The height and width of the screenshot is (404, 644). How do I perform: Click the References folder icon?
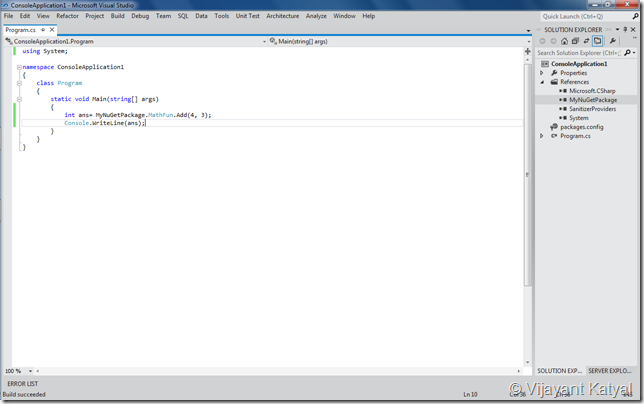tap(554, 82)
